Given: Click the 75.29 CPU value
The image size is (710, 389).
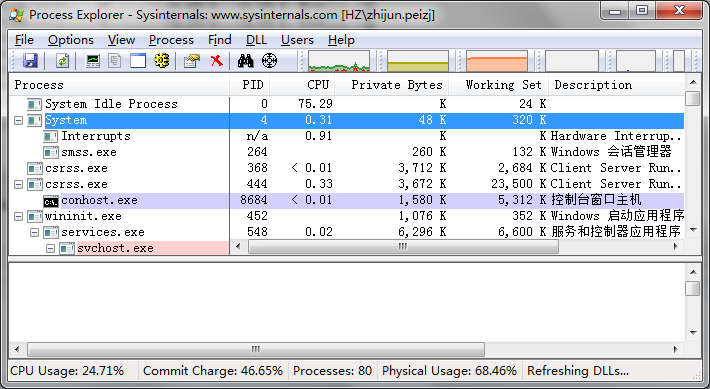Looking at the screenshot, I should [x=315, y=104].
